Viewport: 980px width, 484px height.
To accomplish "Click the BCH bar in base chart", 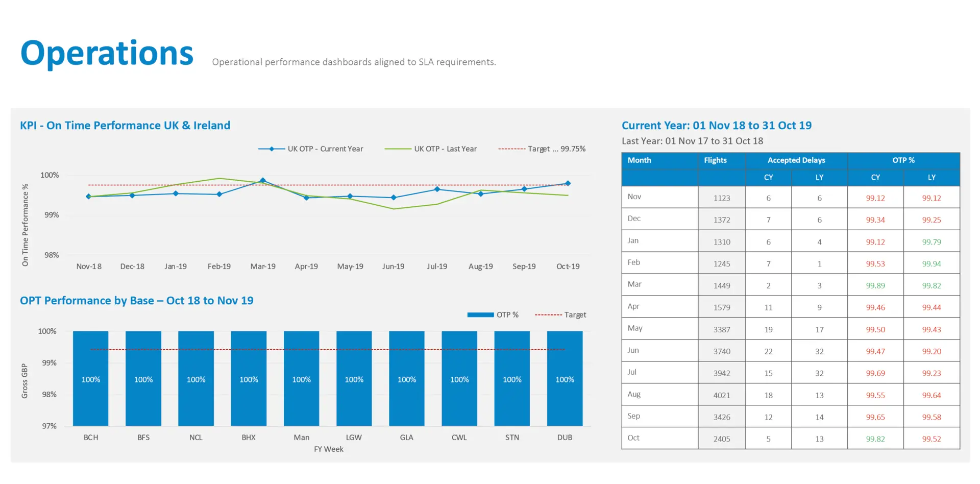I will coord(91,378).
